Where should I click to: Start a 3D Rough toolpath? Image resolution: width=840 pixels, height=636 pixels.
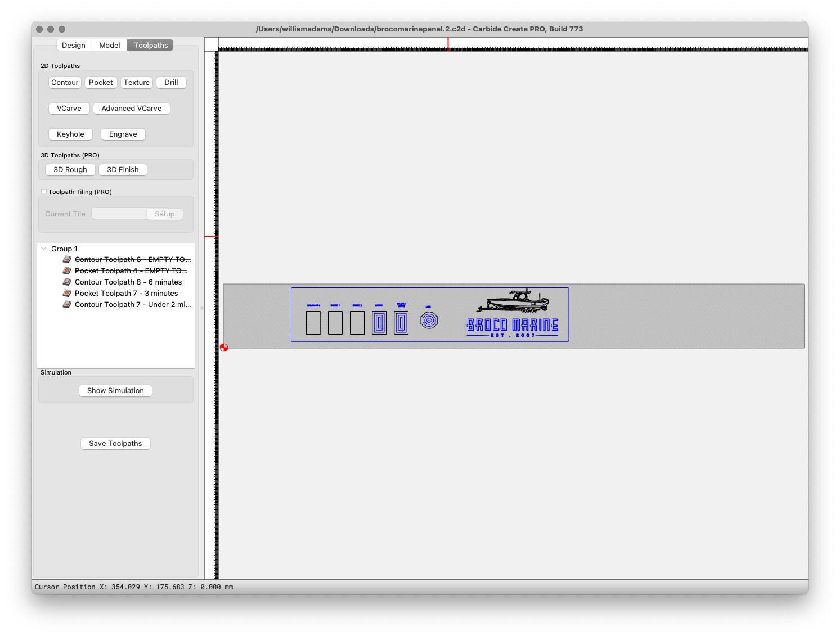[70, 169]
